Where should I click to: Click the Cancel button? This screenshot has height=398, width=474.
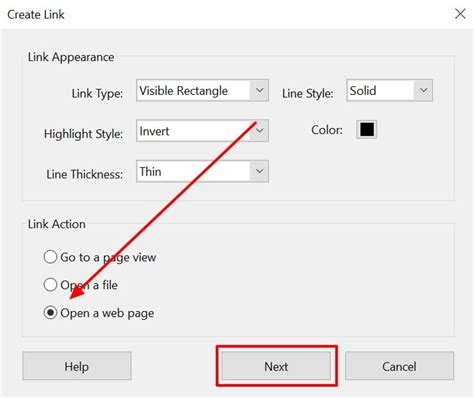coord(399,366)
